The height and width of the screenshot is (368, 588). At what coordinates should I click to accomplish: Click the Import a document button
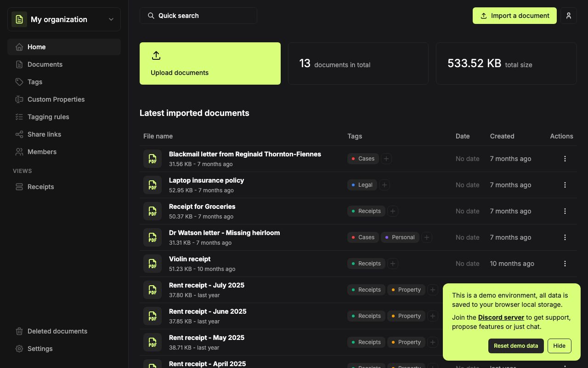point(514,16)
